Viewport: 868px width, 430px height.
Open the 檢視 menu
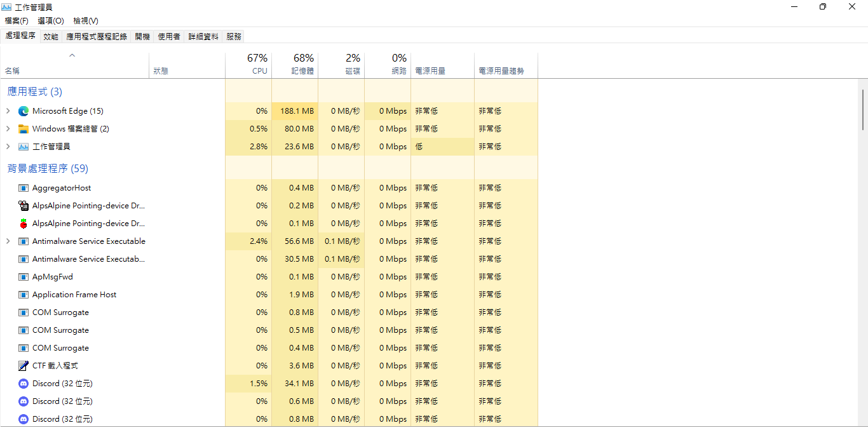click(x=86, y=21)
